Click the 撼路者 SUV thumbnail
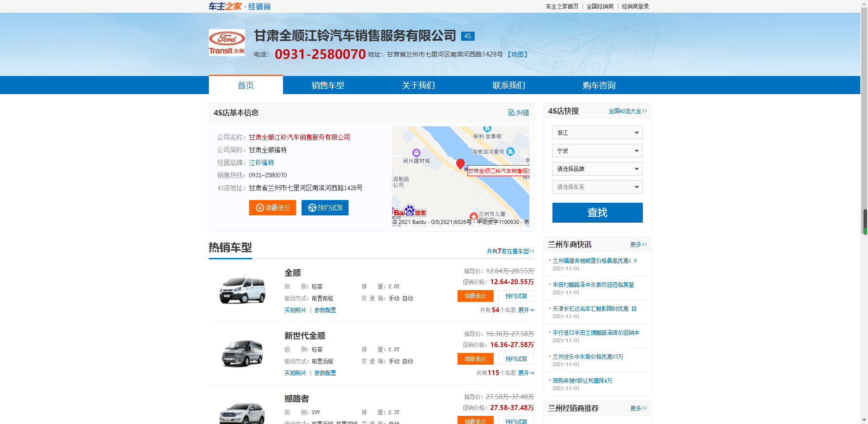 point(243,413)
